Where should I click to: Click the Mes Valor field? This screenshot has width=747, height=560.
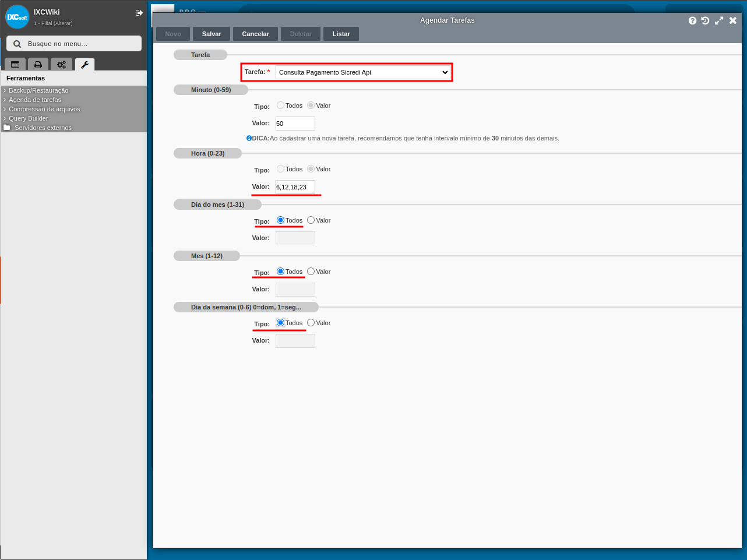tap(295, 290)
